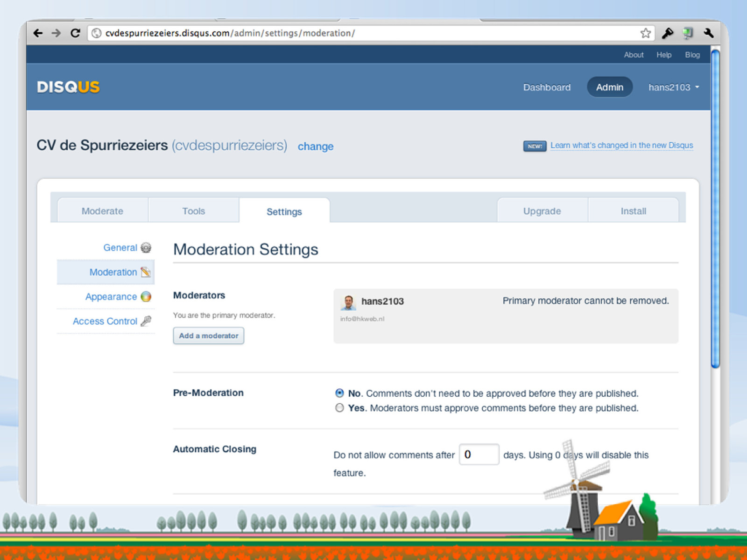Click the CV de Spurriezeiers site title
The image size is (747, 560).
tap(102, 145)
